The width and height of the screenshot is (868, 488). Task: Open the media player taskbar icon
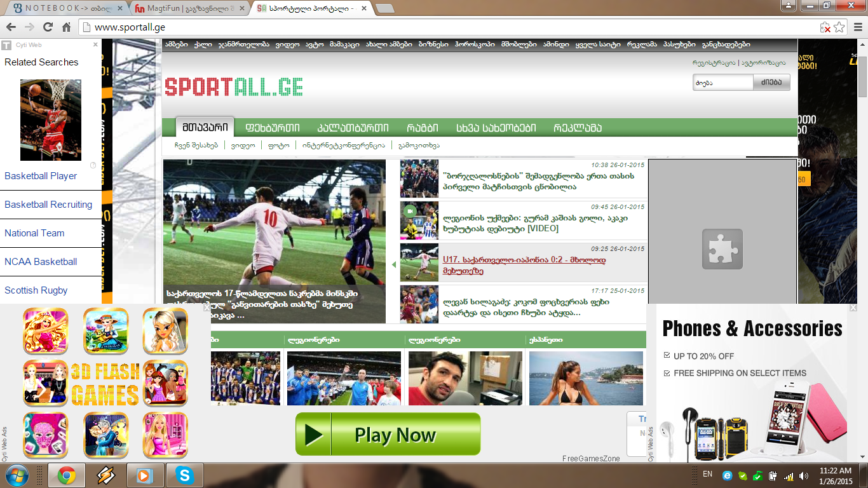[x=146, y=475]
